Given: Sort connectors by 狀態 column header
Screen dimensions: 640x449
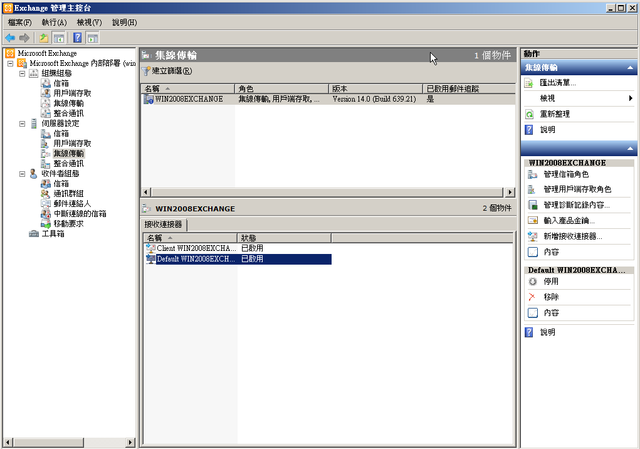Looking at the screenshot, I should pos(284,238).
